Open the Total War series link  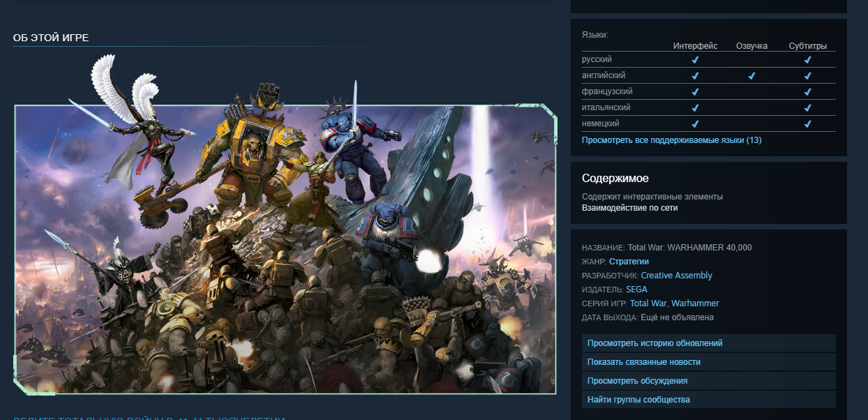648,303
